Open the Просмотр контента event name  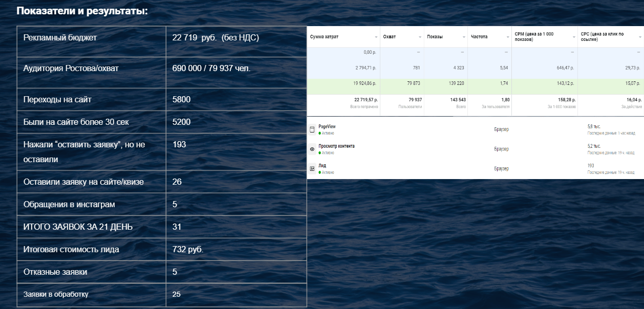pyautogui.click(x=336, y=146)
